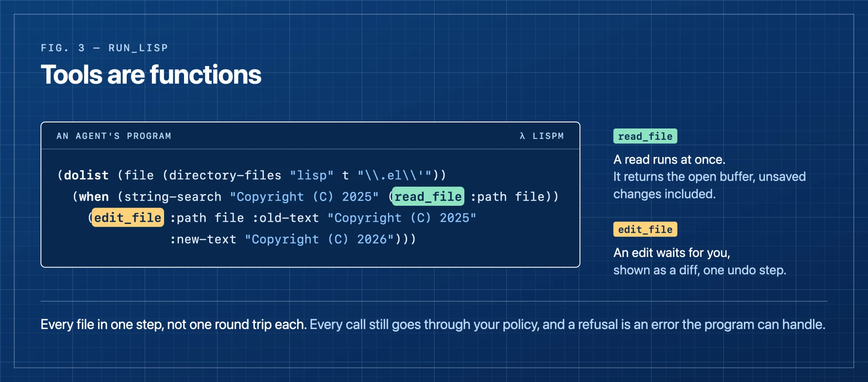This screenshot has height=382, width=868.
Task: Select the orange edit_file legend badge
Action: point(645,229)
